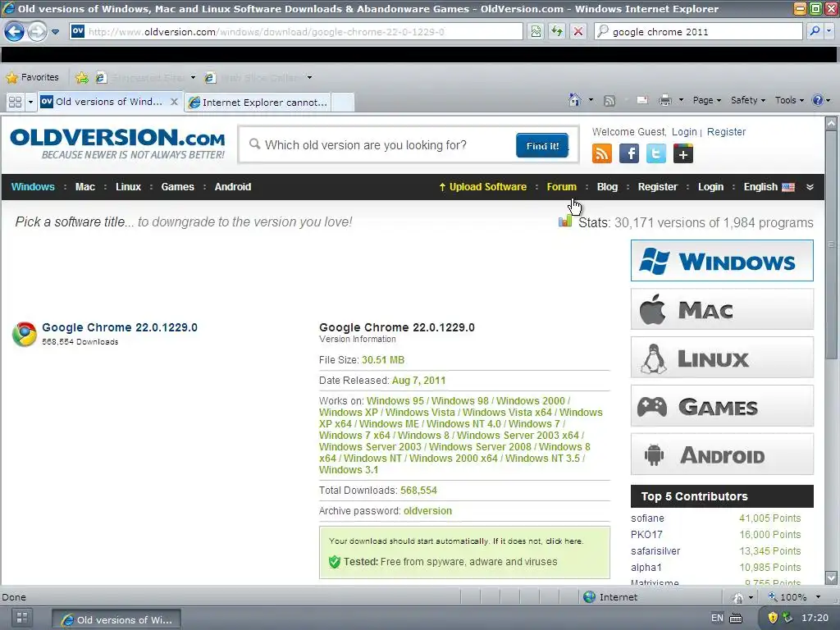
Task: Open printer options dropdown arrow
Action: pyautogui.click(x=681, y=100)
